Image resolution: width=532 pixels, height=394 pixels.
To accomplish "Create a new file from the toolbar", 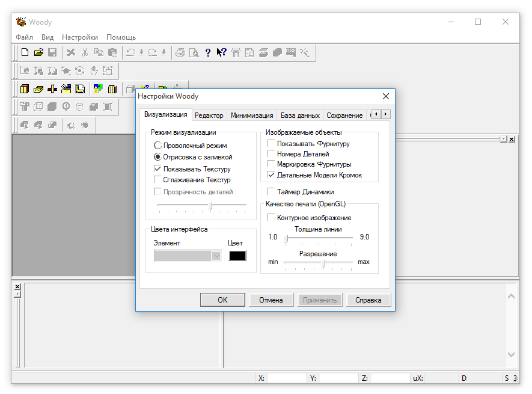I will pos(25,52).
